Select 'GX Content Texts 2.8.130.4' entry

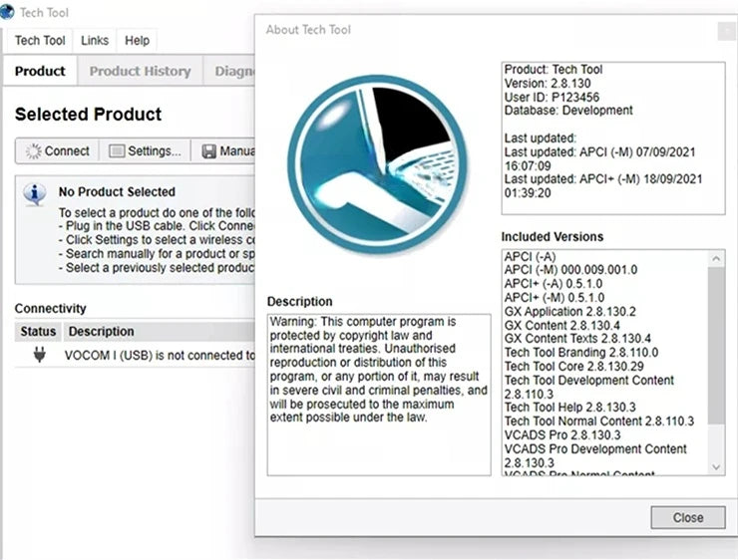pos(577,339)
